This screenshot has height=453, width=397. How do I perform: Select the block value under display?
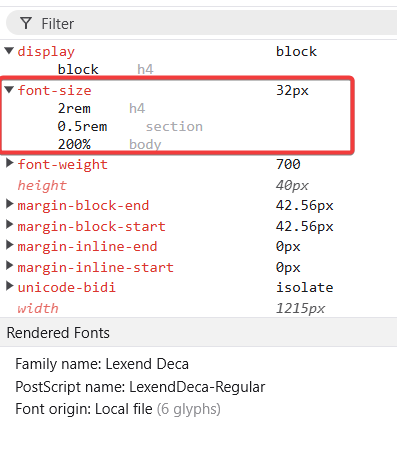click(x=78, y=69)
